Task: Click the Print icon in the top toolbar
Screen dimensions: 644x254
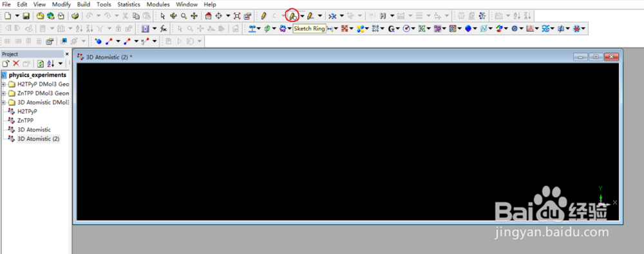Action: (x=75, y=16)
